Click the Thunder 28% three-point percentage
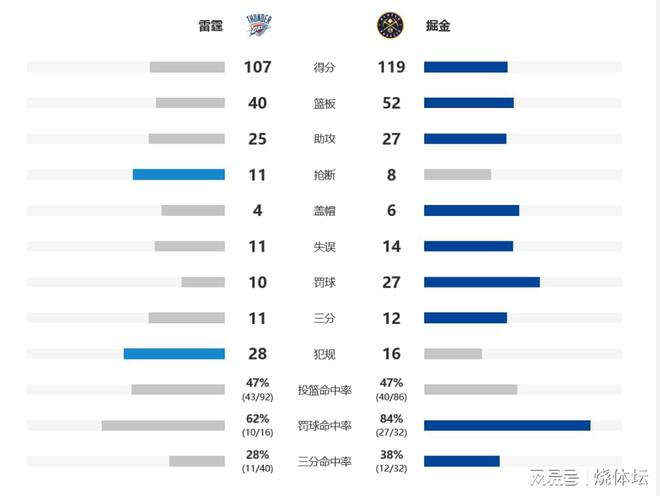660x496 pixels. (x=258, y=455)
